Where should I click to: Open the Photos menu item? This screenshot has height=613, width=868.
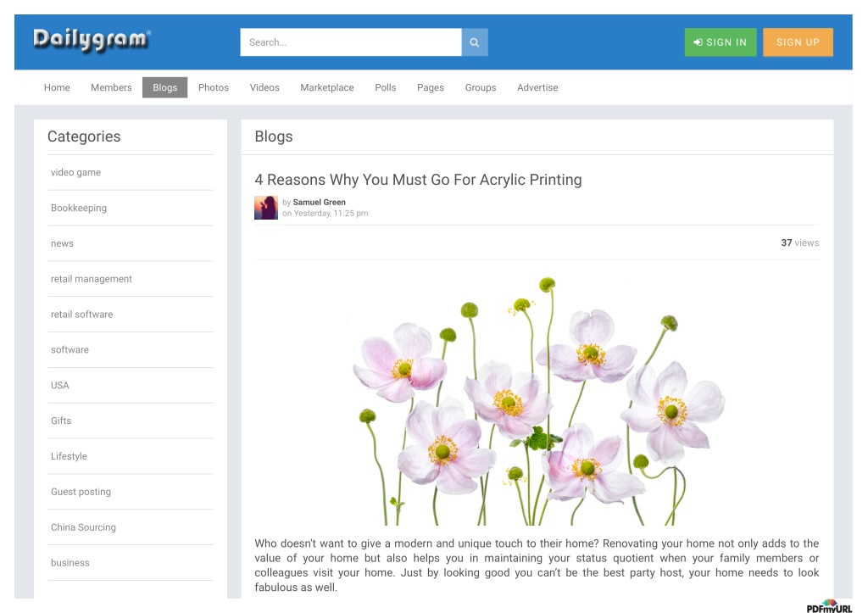214,87
